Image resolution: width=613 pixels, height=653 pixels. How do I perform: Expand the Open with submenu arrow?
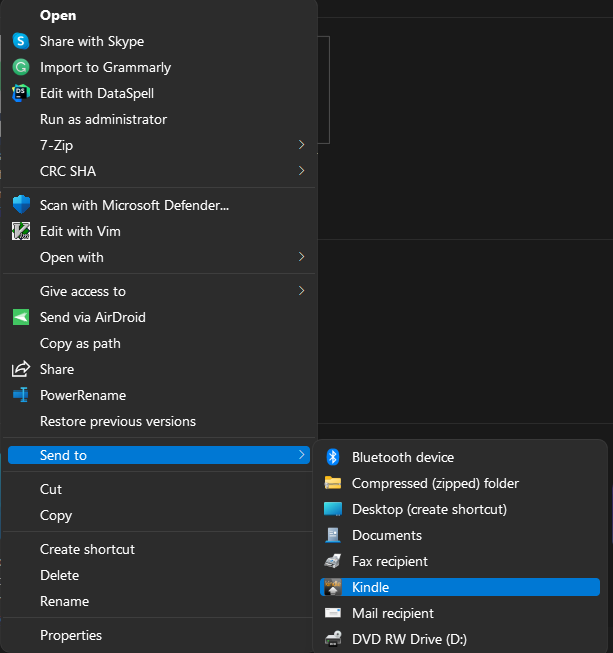click(x=302, y=257)
